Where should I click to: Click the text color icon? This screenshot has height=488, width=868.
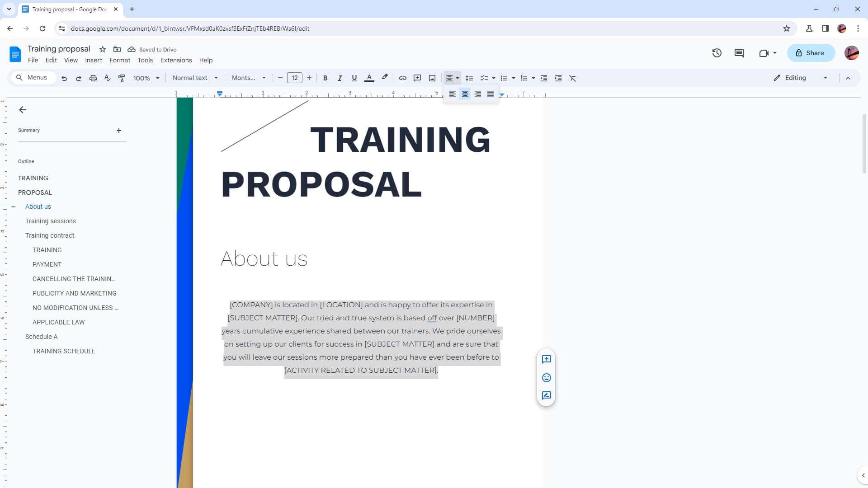tap(370, 78)
